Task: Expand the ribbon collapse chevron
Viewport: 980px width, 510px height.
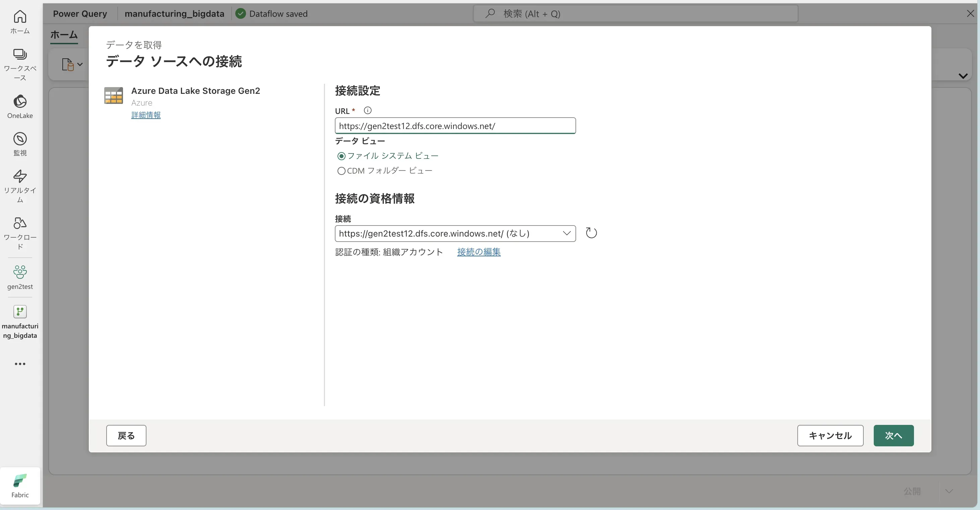Action: coord(963,76)
